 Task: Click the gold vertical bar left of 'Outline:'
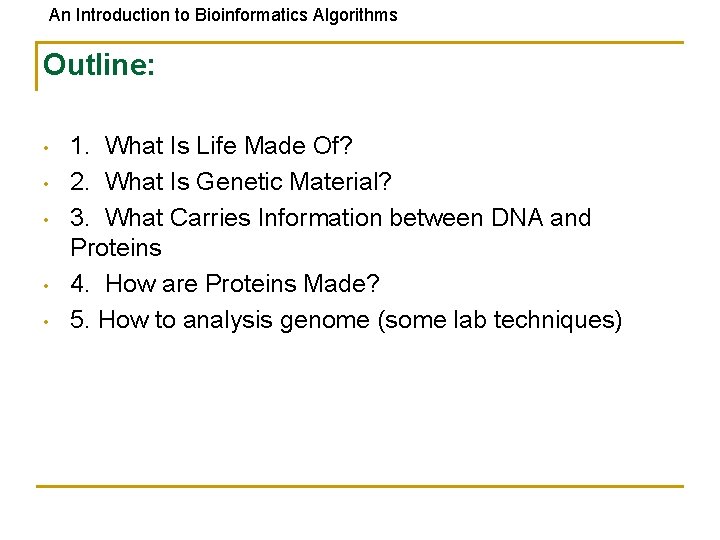click(x=36, y=67)
